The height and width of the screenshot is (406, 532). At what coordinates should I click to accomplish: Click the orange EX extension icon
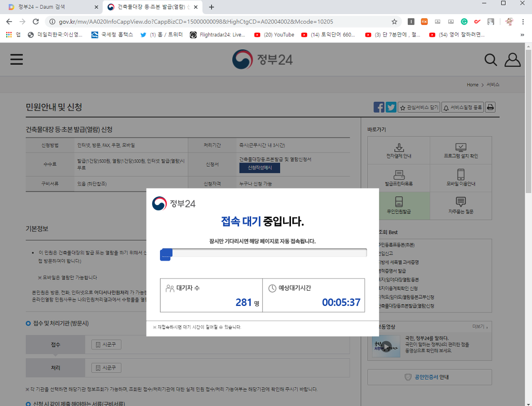[424, 22]
